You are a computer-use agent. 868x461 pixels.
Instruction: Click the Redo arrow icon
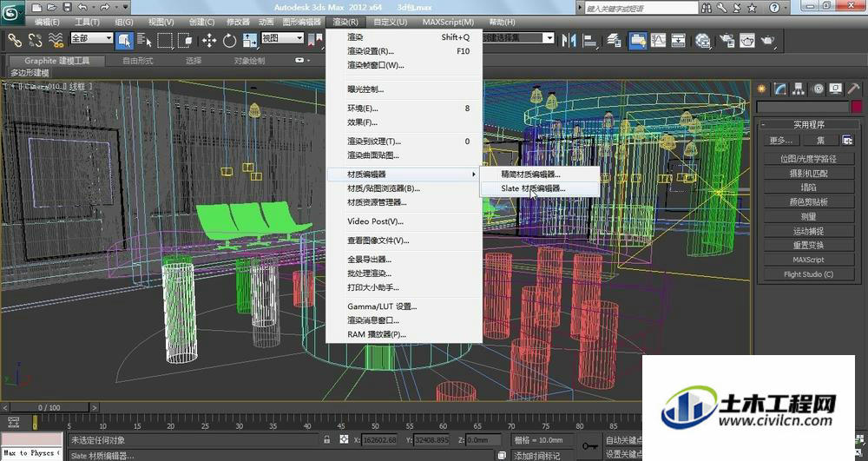tap(104, 7)
